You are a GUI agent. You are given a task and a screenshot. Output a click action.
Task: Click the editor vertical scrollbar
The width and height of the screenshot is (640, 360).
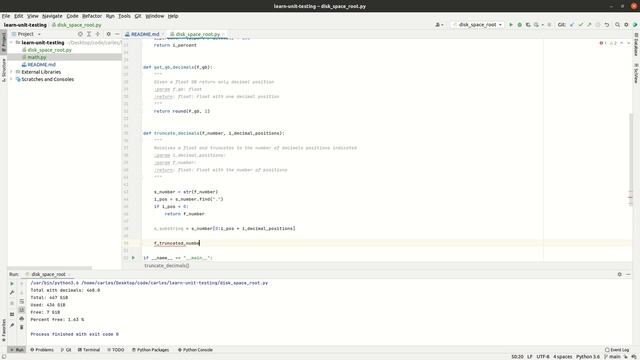(631, 159)
